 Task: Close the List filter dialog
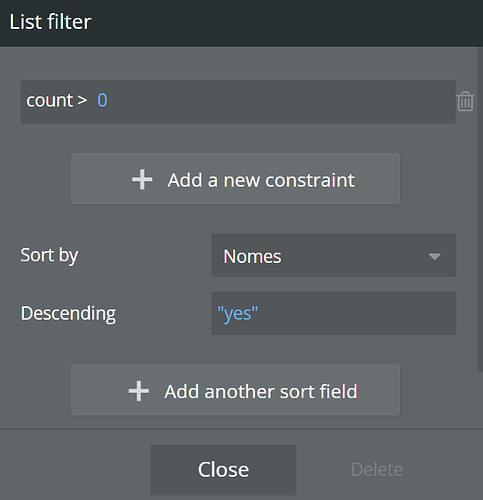coord(223,470)
